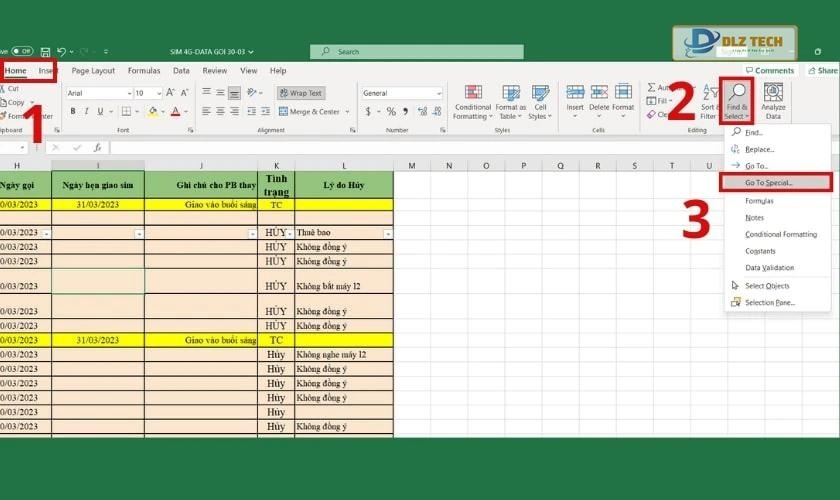Toggle Bold formatting
Screen dimensions: 840x500
pyautogui.click(x=73, y=111)
